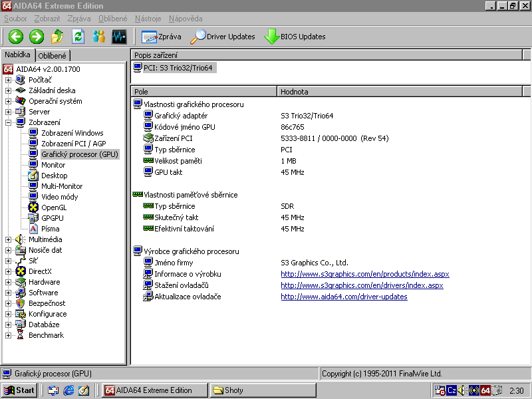Click the green Forward arrow toolbar icon
This screenshot has height=399, width=532.
[37, 37]
